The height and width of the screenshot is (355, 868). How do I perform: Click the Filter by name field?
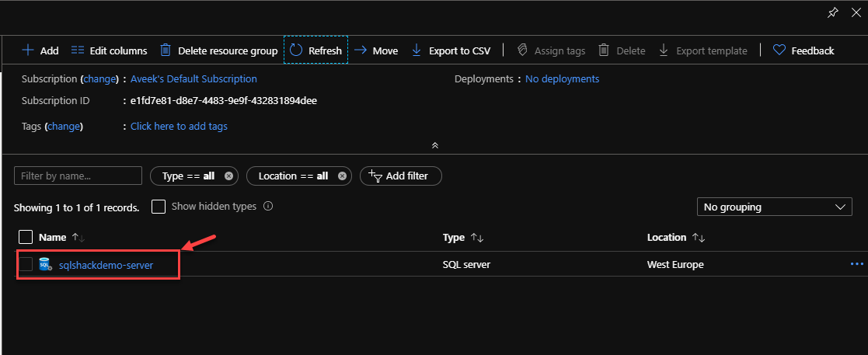click(x=78, y=176)
